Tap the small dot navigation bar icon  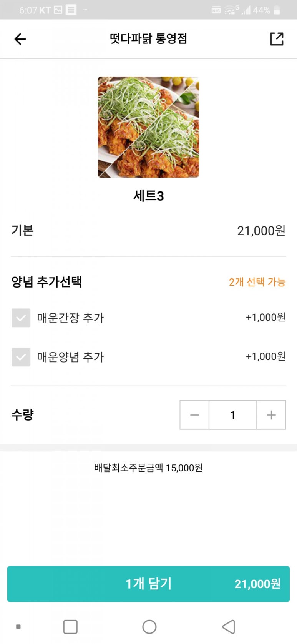(x=18, y=627)
